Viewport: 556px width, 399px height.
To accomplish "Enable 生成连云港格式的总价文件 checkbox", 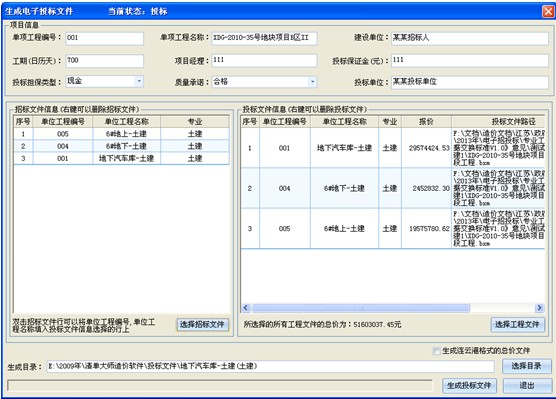I will [x=437, y=351].
